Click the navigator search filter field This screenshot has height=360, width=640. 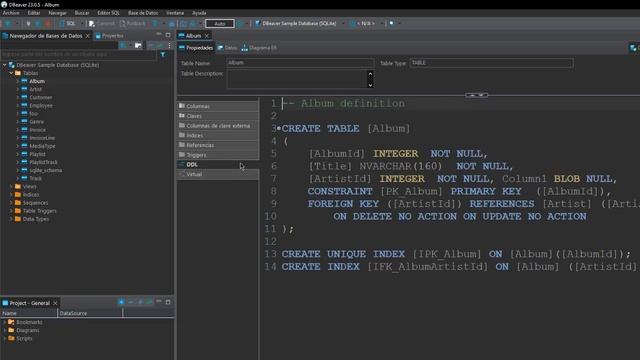(78, 54)
